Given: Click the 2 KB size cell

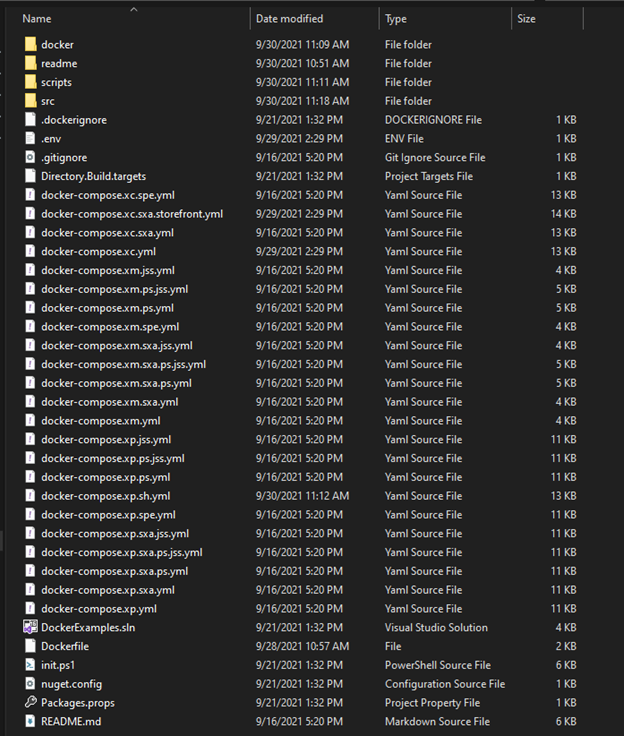Looking at the screenshot, I should pyautogui.click(x=566, y=646).
